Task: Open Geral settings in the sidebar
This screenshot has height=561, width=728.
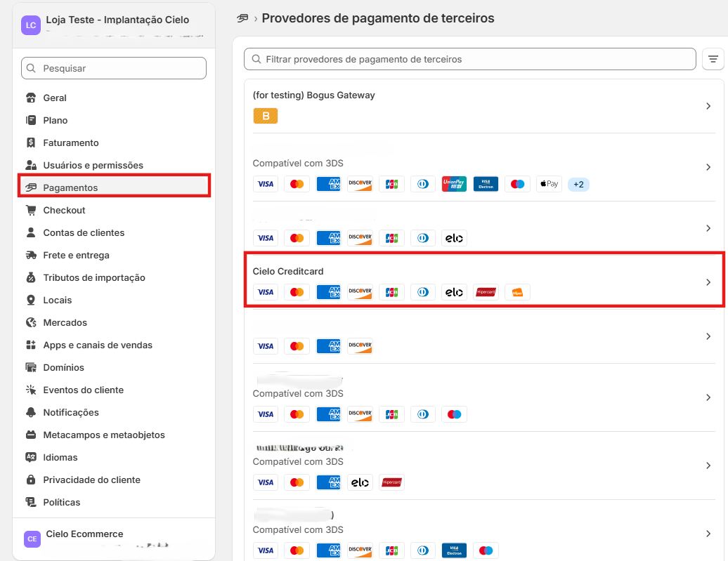Action: coord(55,98)
